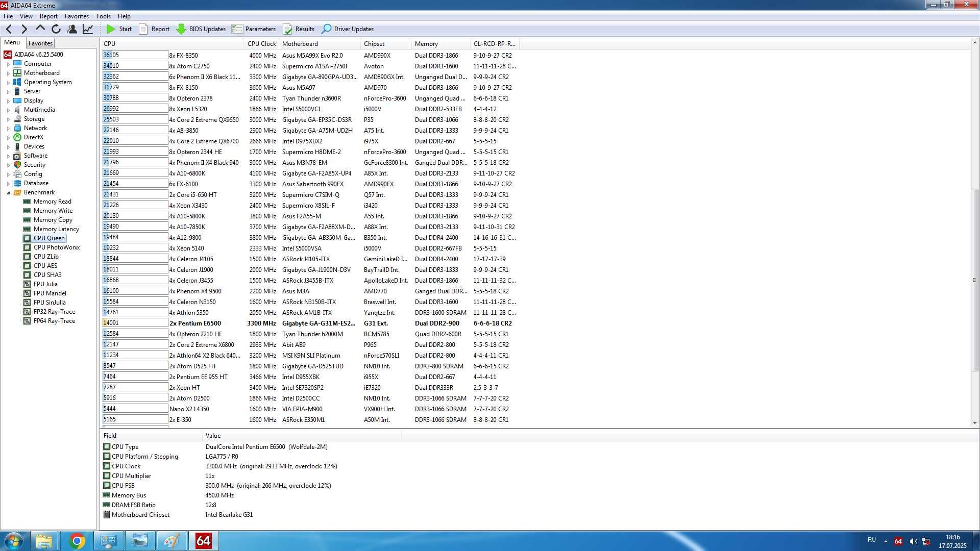
Task: Click the results list vertical scrollbar
Action: pos(974,280)
